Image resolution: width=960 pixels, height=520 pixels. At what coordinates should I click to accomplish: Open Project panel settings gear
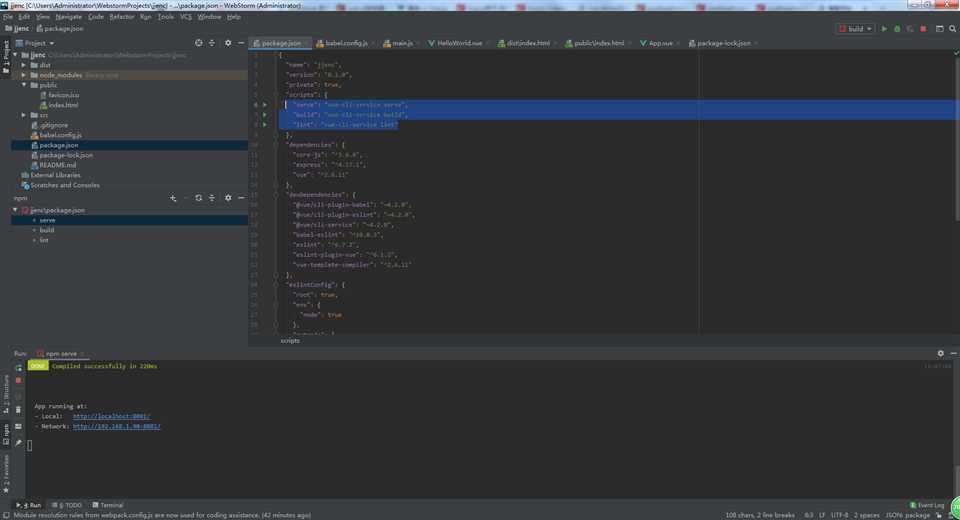point(228,43)
